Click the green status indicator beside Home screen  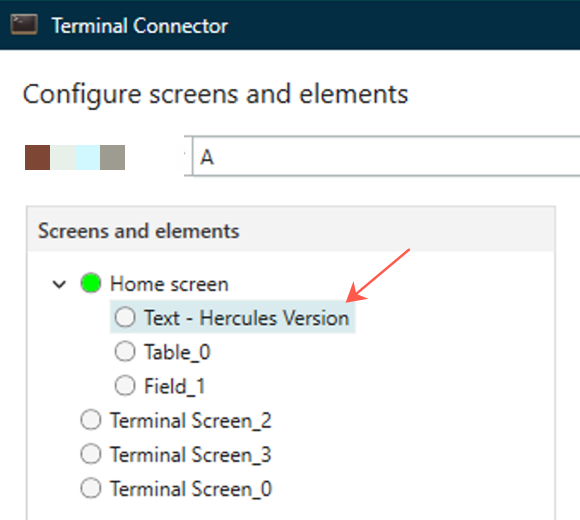91,283
